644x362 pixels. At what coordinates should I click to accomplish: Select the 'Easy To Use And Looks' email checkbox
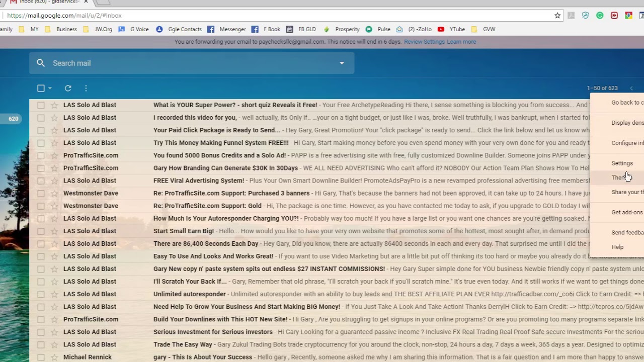(41, 256)
